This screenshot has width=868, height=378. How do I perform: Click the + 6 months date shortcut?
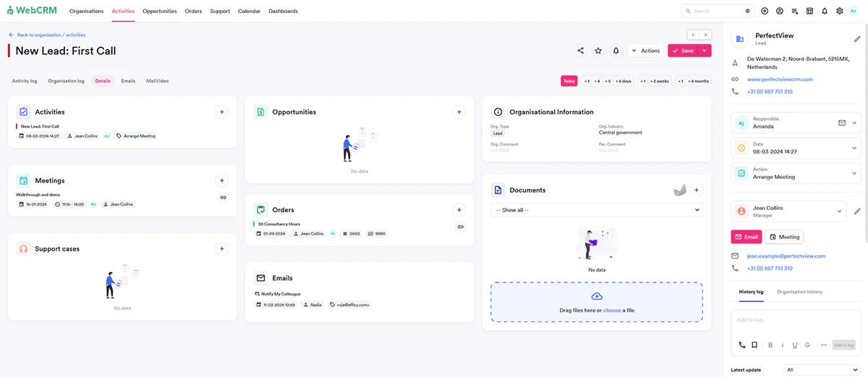tap(699, 81)
